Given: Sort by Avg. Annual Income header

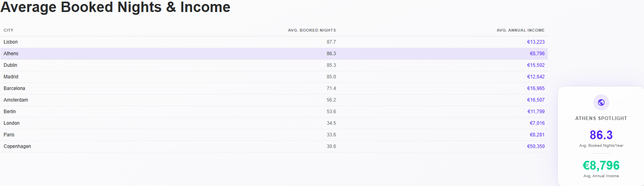Looking at the screenshot, I should pyautogui.click(x=520, y=30).
